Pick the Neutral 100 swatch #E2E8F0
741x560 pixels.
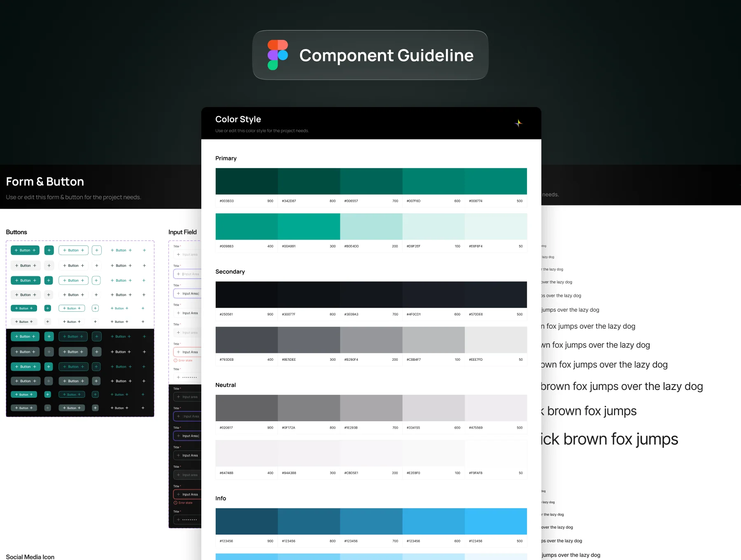pyautogui.click(x=433, y=453)
